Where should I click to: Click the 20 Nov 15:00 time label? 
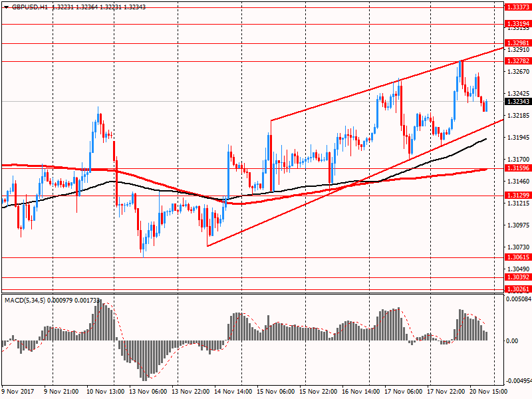point(489,391)
